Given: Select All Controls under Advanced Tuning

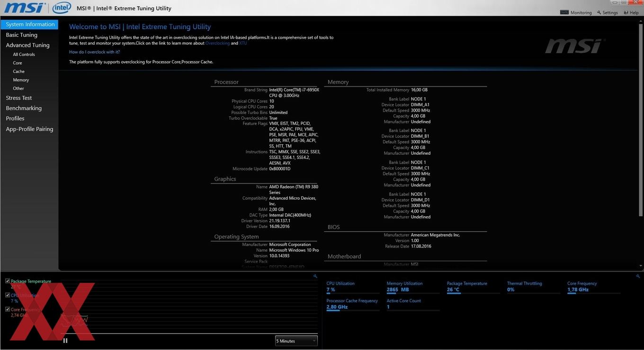Looking at the screenshot, I should pos(24,54).
